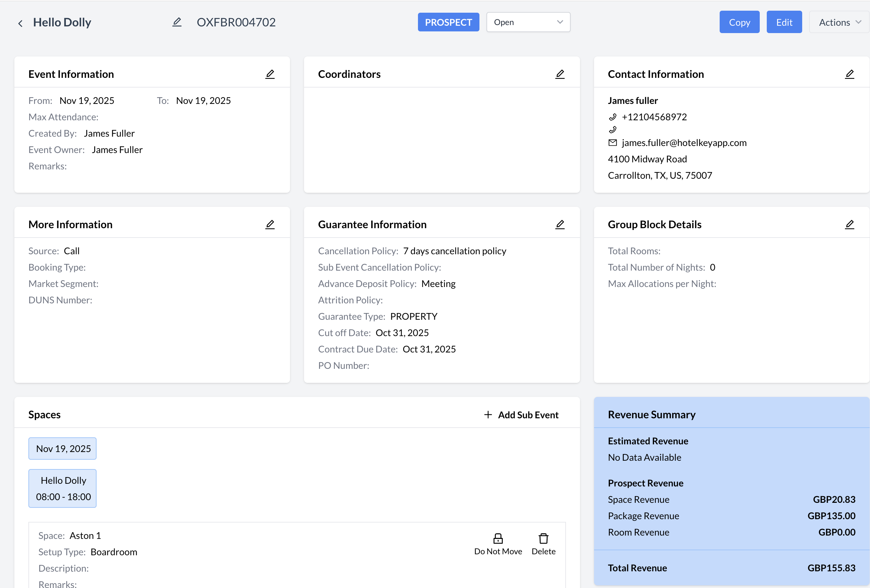Edit the Group Block Details section
Viewport: 870px width, 588px height.
[x=849, y=225]
